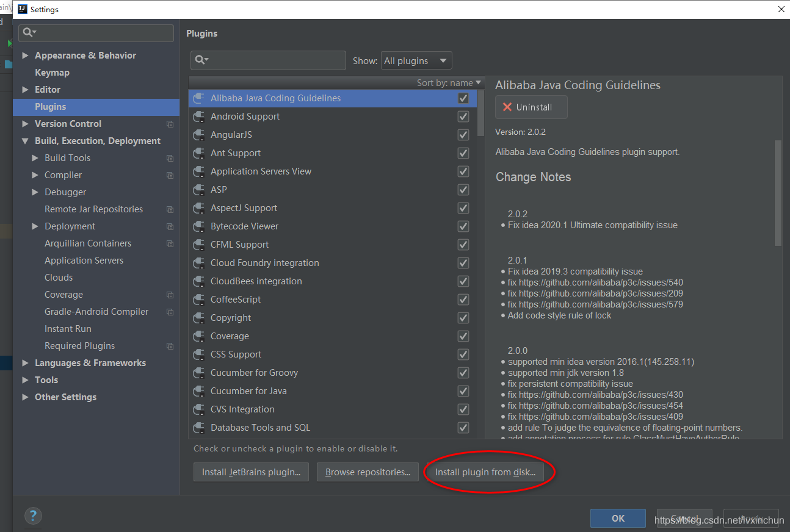This screenshot has width=790, height=532.
Task: Click the CoffeeScript plugin icon
Action: pos(198,300)
